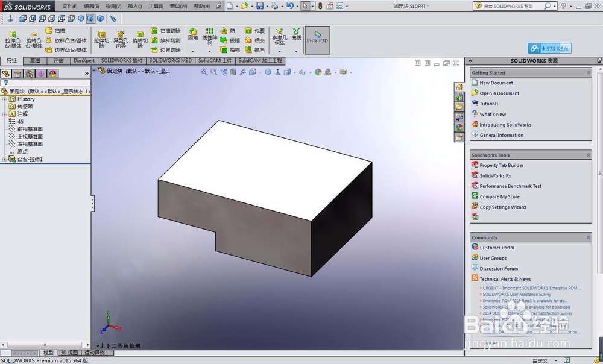Toggle the Normal To view button
Viewport: 603px width, 364px height.
tap(10, 18)
